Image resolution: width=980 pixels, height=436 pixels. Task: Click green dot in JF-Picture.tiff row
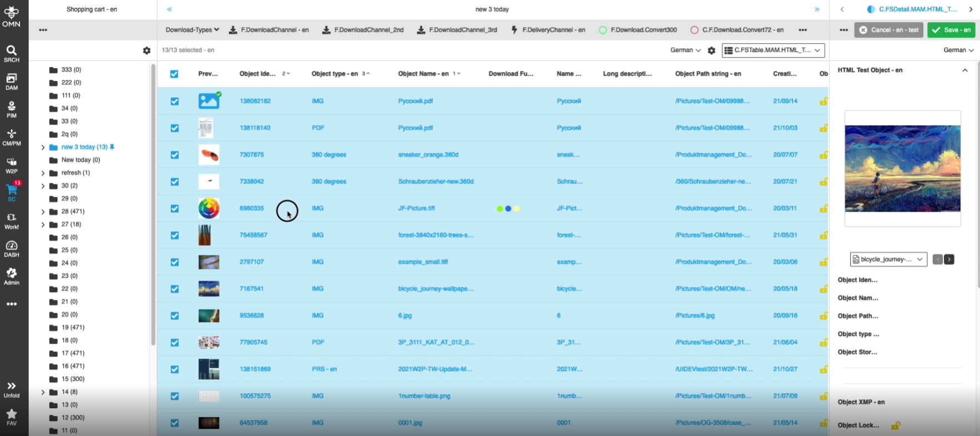click(500, 209)
